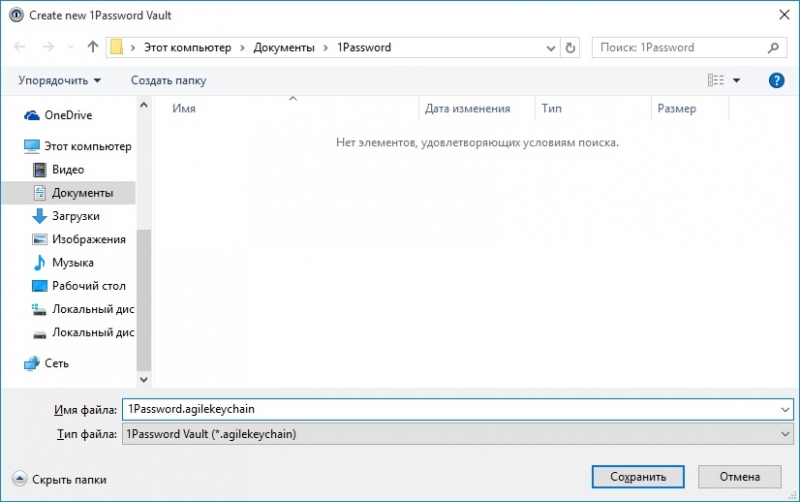Click 'Сохранить' to save the vault
This screenshot has width=800, height=502.
pos(638,477)
